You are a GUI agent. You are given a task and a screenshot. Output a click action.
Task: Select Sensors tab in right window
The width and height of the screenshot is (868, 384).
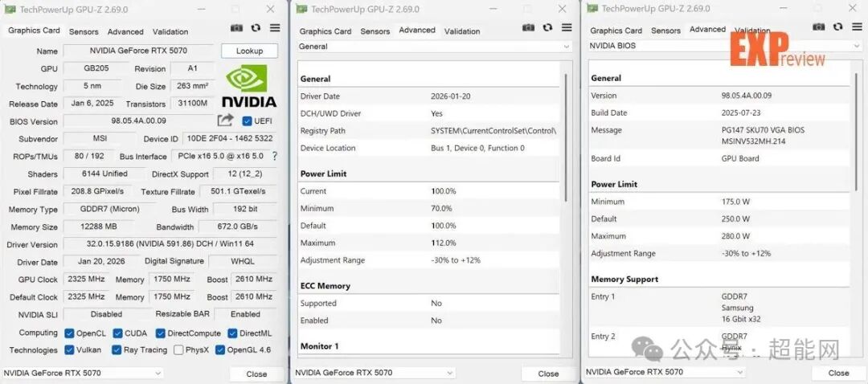(x=666, y=31)
